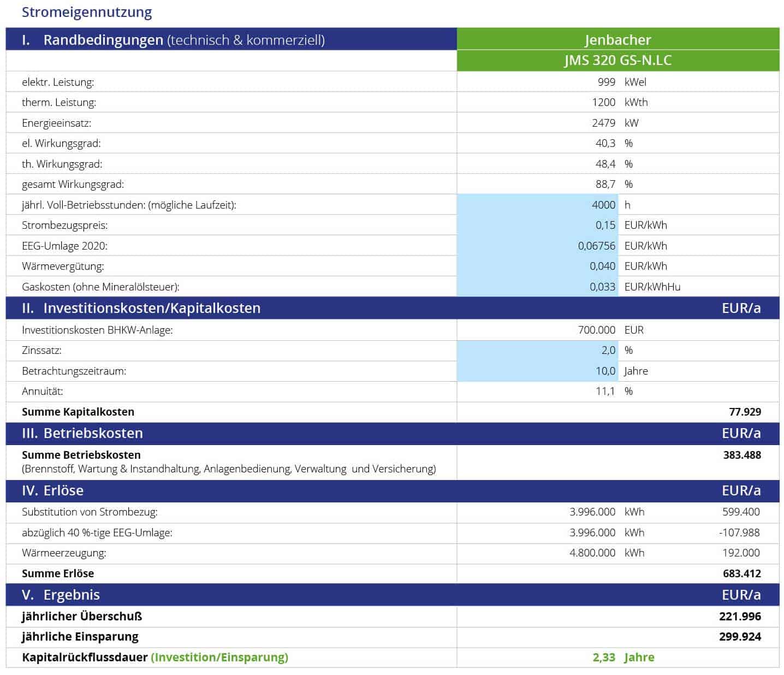This screenshot has width=784, height=675.
Task: Click the 'Summe Kapitalkosten' label
Action: [78, 412]
